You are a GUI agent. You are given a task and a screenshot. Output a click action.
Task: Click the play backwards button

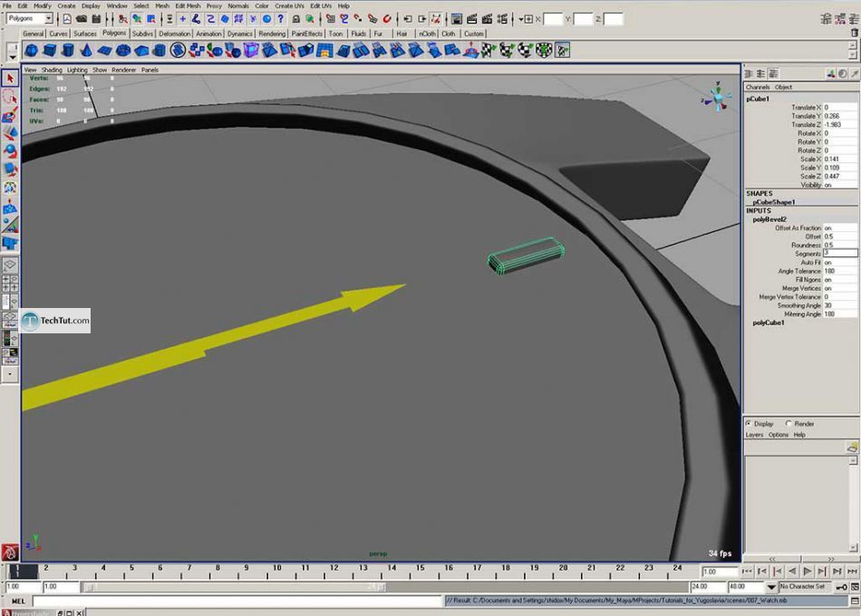(x=792, y=572)
